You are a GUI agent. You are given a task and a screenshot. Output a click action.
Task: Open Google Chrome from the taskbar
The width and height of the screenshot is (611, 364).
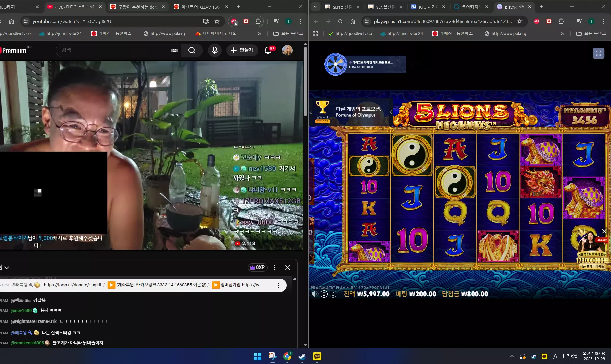287,356
